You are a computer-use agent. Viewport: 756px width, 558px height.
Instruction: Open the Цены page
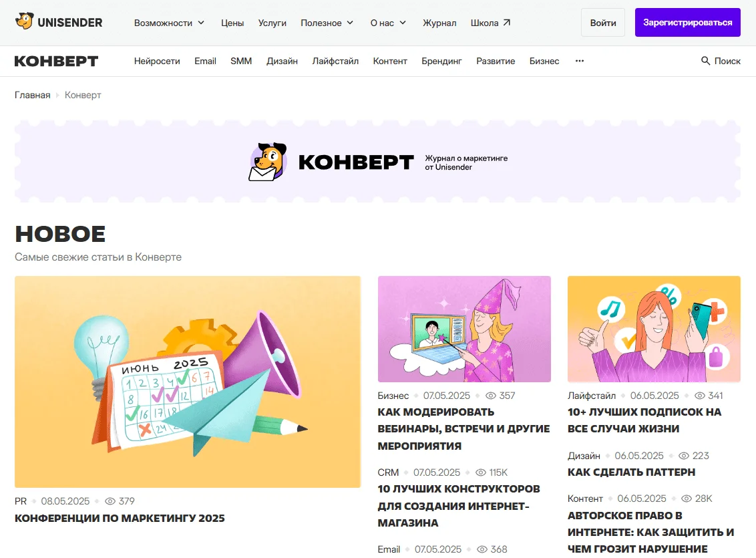[232, 23]
